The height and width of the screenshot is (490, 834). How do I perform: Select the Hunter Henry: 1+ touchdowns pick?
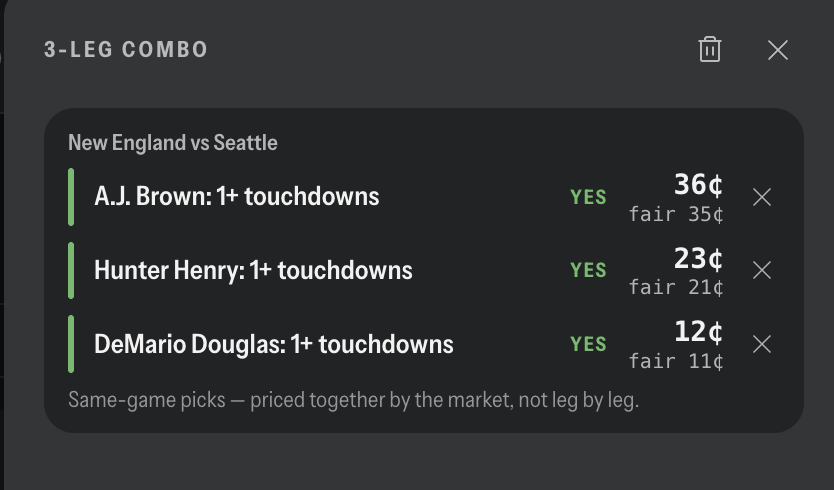[x=253, y=270]
